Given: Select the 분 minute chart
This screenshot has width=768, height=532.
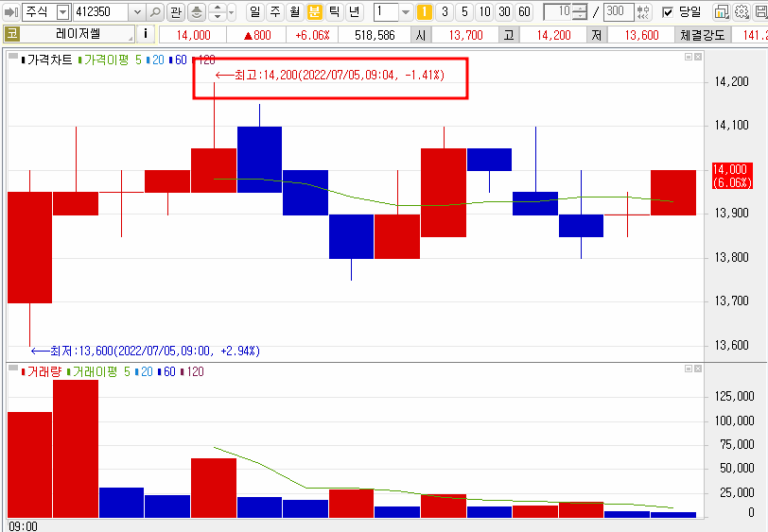Looking at the screenshot, I should [314, 11].
